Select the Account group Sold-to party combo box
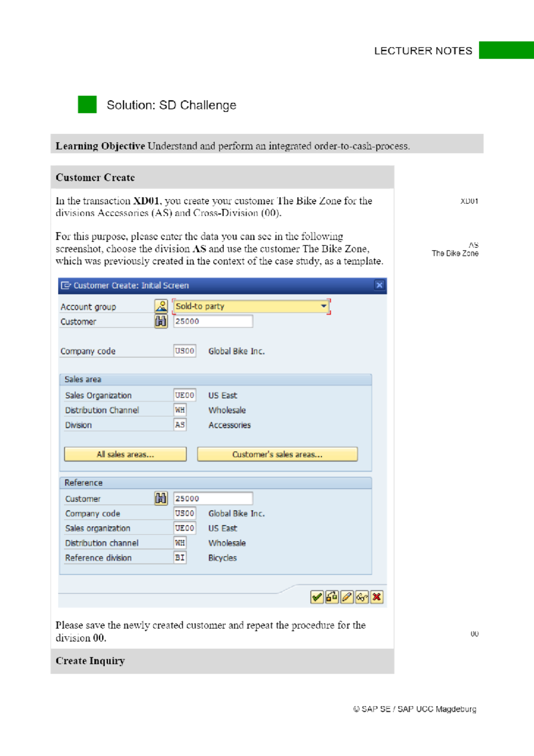 pyautogui.click(x=251, y=306)
